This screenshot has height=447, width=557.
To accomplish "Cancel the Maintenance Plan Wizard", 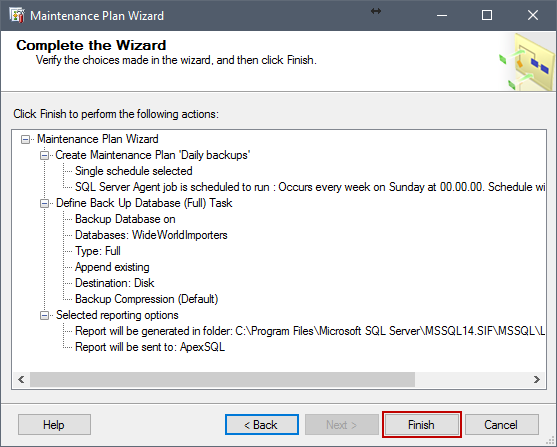I will pyautogui.click(x=502, y=425).
